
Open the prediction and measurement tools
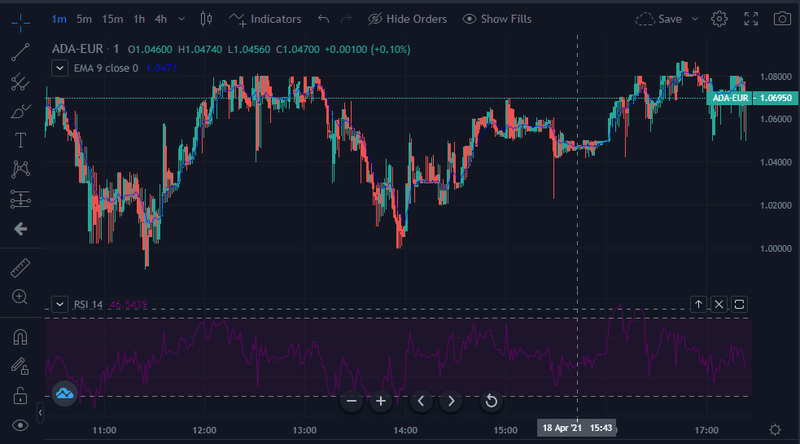20,199
